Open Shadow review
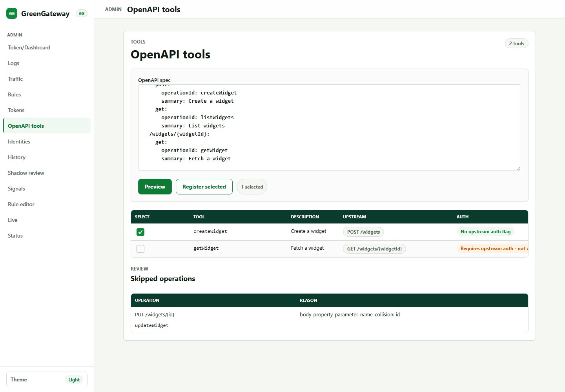Image resolution: width=565 pixels, height=392 pixels. (x=47, y=173)
